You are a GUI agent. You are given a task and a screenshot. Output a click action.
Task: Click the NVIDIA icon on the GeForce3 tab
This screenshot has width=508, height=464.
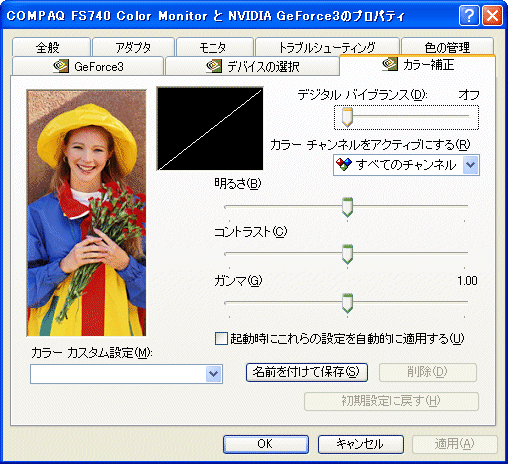(60, 66)
